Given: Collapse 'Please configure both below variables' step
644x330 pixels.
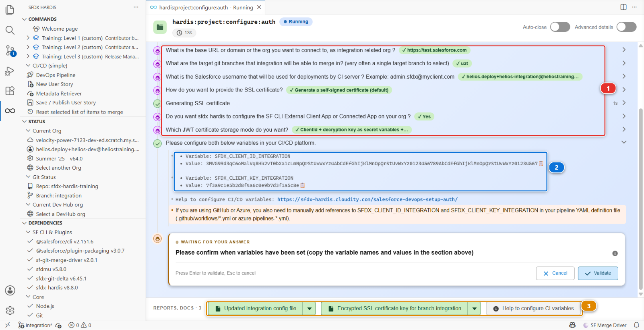Looking at the screenshot, I should 624,142.
